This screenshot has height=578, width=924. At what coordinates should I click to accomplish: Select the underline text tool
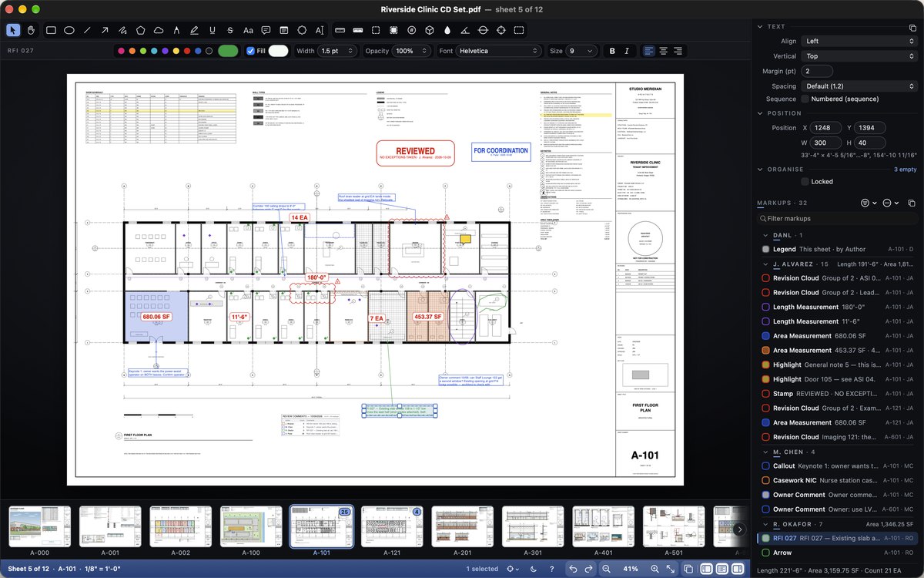pos(212,30)
